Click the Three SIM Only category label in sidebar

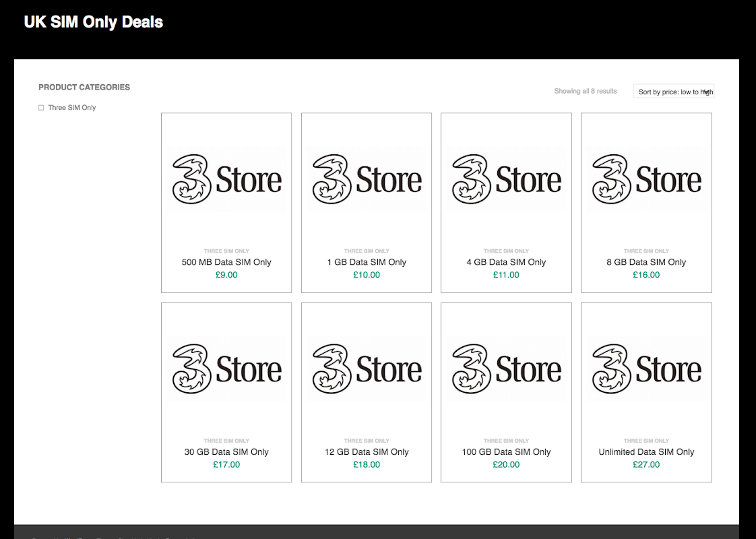72,108
